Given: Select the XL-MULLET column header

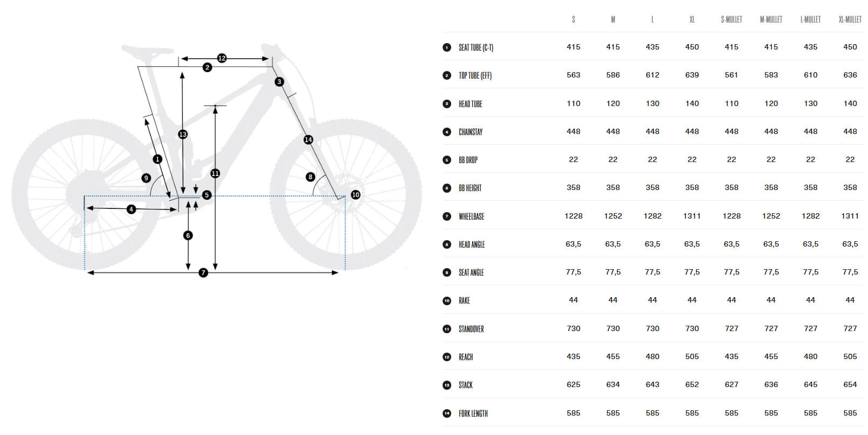Looking at the screenshot, I should 850,19.
